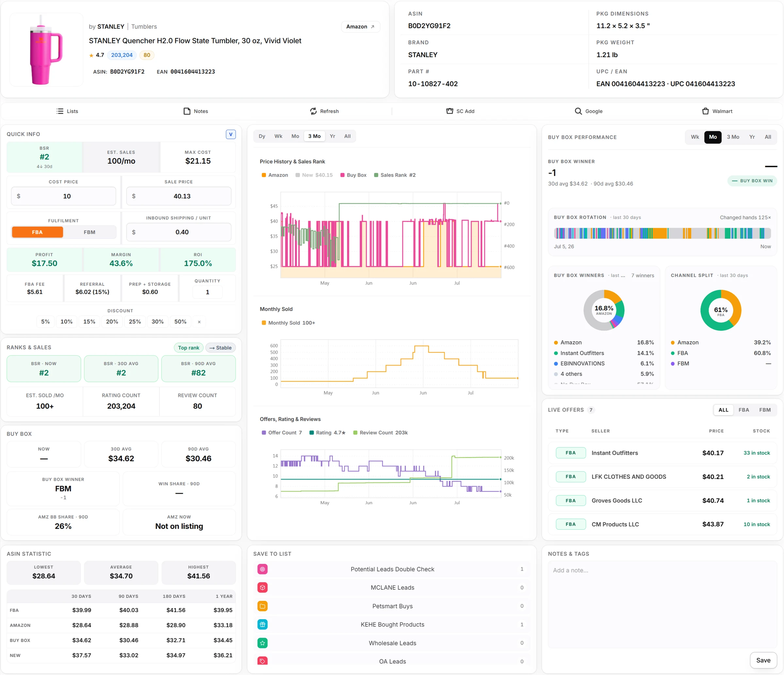
Task: Click the rating star icon beside 4.7
Action: [x=91, y=55]
